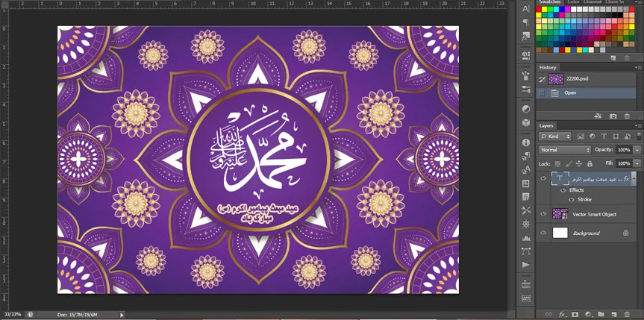Click the Histogram panel icon
Image resolution: width=644 pixels, height=320 pixels.
(x=526, y=239)
